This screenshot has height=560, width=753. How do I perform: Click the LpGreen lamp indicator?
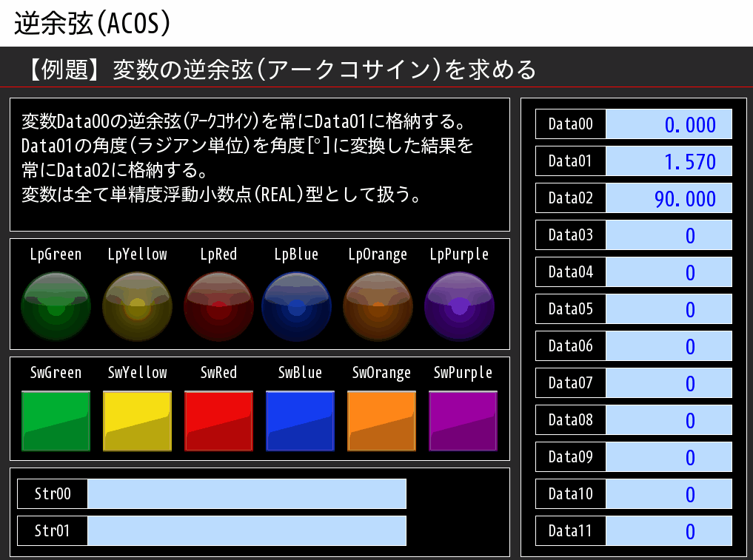click(56, 306)
